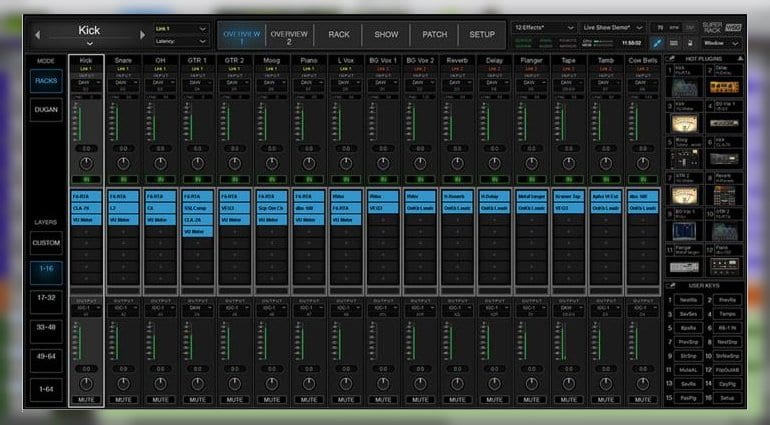Screen dimensions: 770x425
Task: Click the Snare output gain knob
Action: point(123,384)
